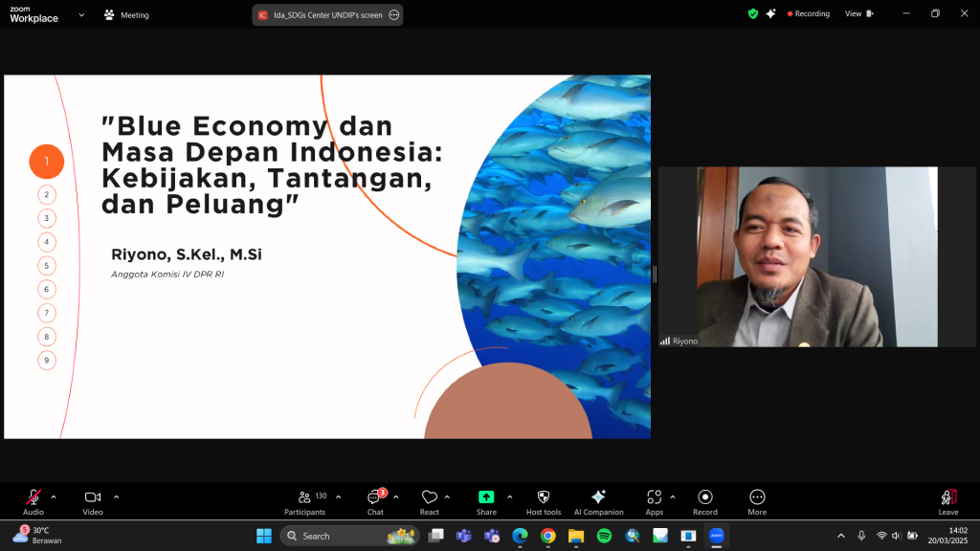The width and height of the screenshot is (980, 551).
Task: Click the React heart icon
Action: [430, 498]
